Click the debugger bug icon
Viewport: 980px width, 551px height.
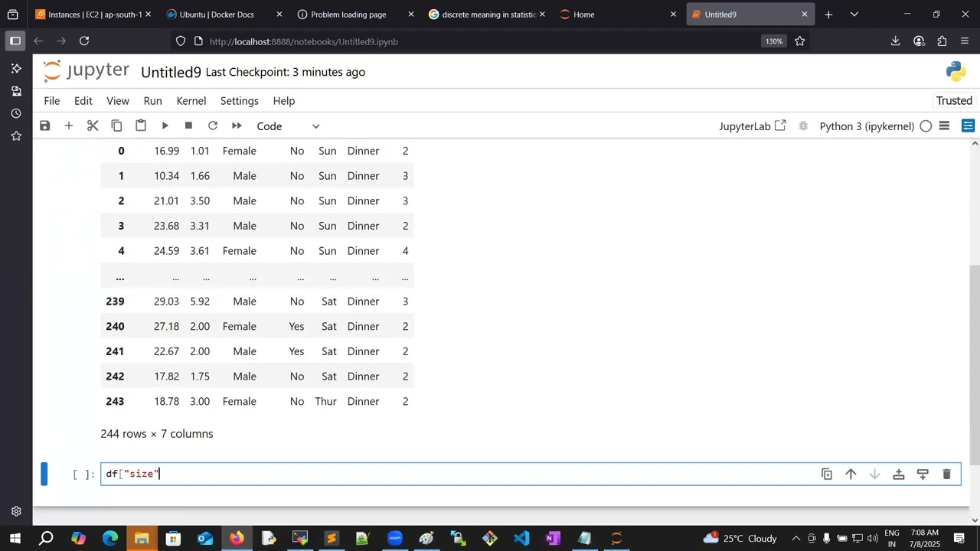[x=803, y=126]
